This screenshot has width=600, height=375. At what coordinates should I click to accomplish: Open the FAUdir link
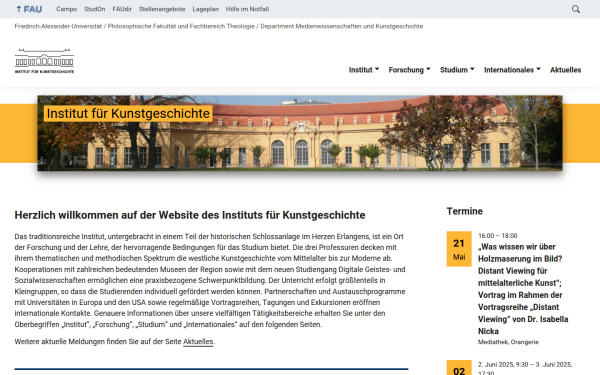click(122, 9)
